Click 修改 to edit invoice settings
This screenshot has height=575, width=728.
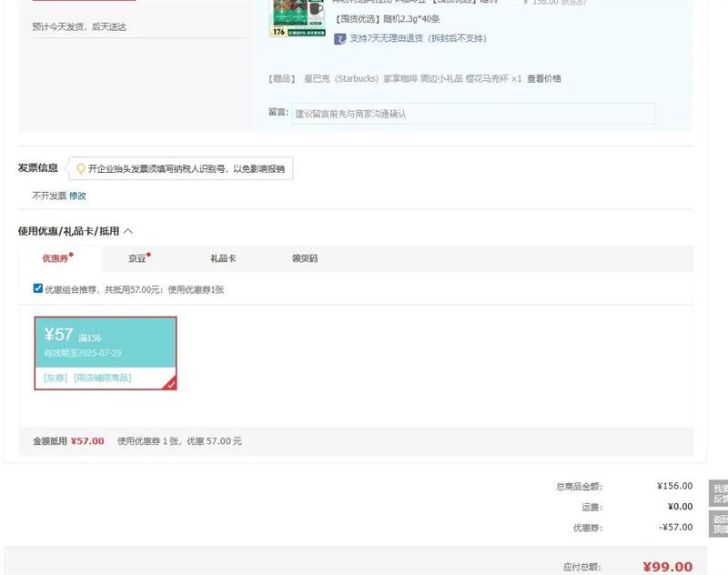point(78,196)
